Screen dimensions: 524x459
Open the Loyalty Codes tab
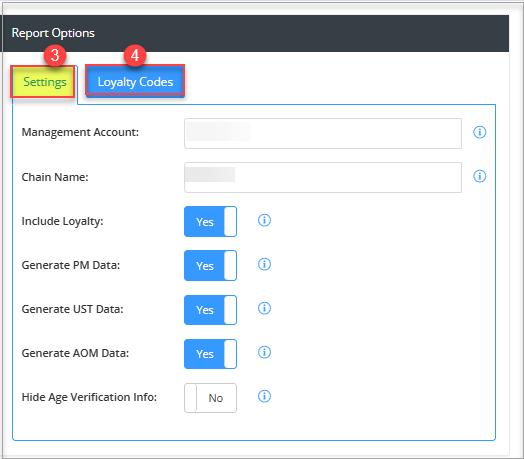coord(135,81)
